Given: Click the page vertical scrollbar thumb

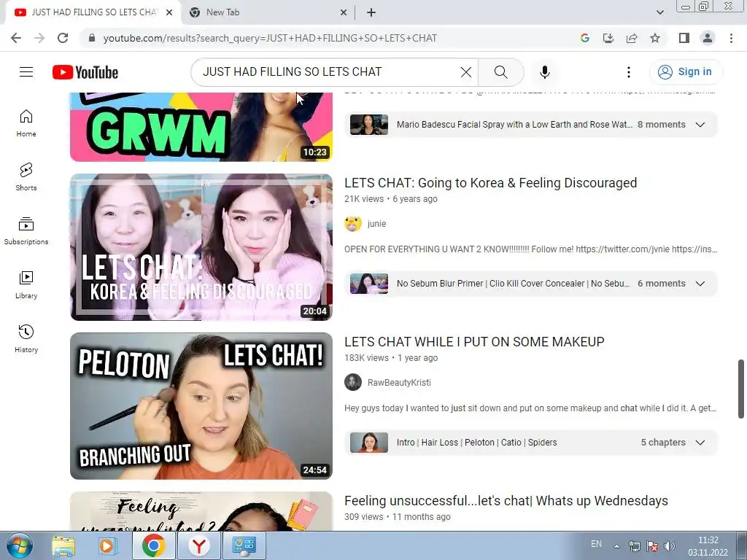Looking at the screenshot, I should [741, 389].
